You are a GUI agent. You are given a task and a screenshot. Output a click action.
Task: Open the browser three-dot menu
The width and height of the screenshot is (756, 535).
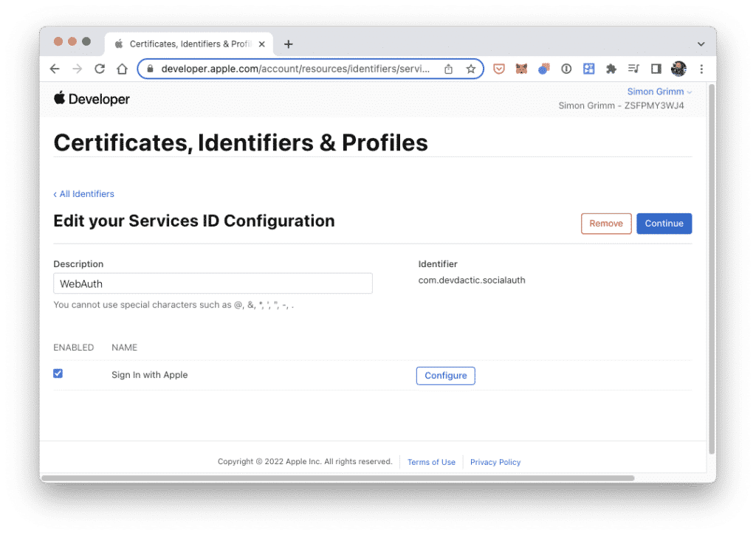click(x=701, y=68)
